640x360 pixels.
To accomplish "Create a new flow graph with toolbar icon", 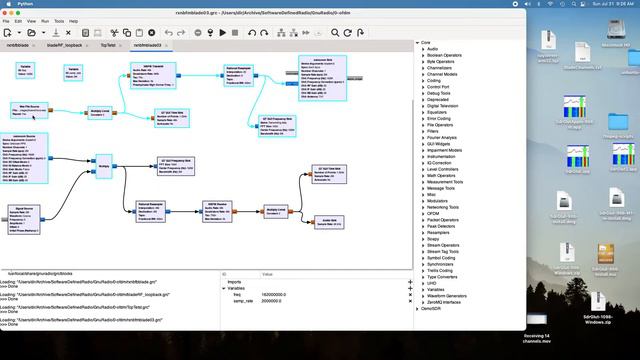I will point(7,33).
